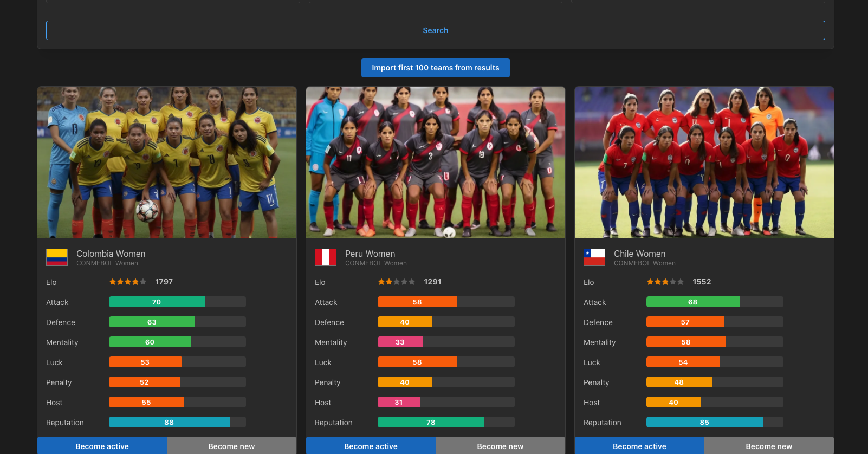Click Peru Reputation bar showing 78
868x454 pixels.
pos(446,422)
